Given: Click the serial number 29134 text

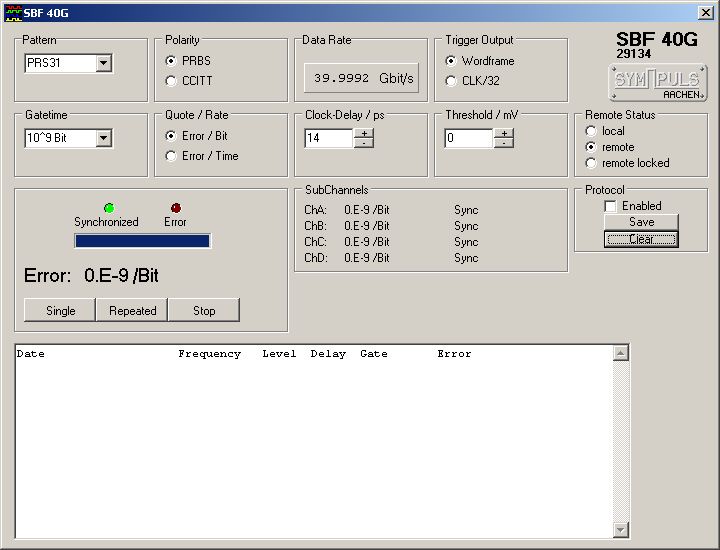Looking at the screenshot, I should (634, 54).
